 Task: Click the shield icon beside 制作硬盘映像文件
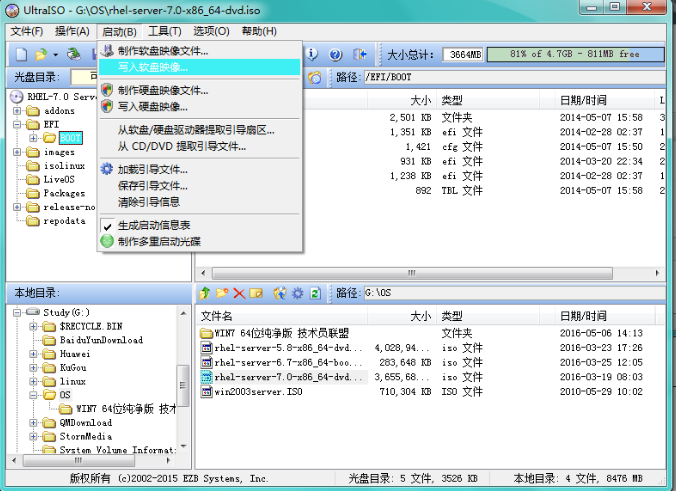click(x=107, y=90)
